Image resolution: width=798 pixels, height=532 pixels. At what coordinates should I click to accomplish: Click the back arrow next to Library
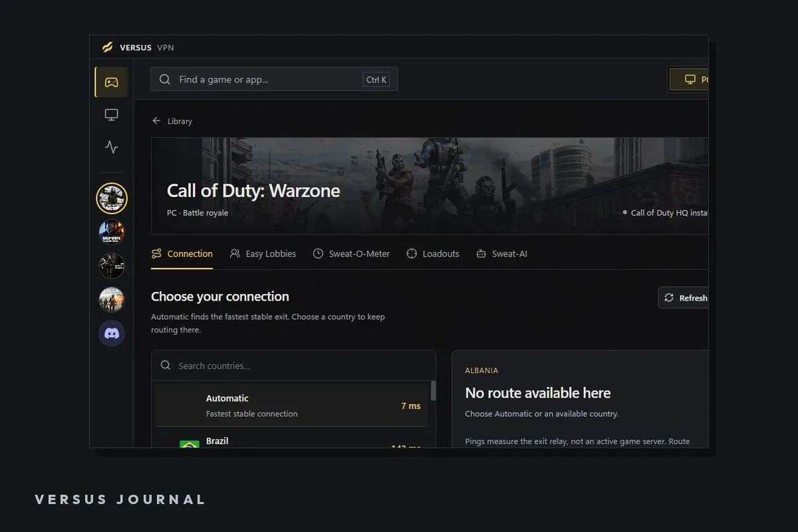point(156,121)
